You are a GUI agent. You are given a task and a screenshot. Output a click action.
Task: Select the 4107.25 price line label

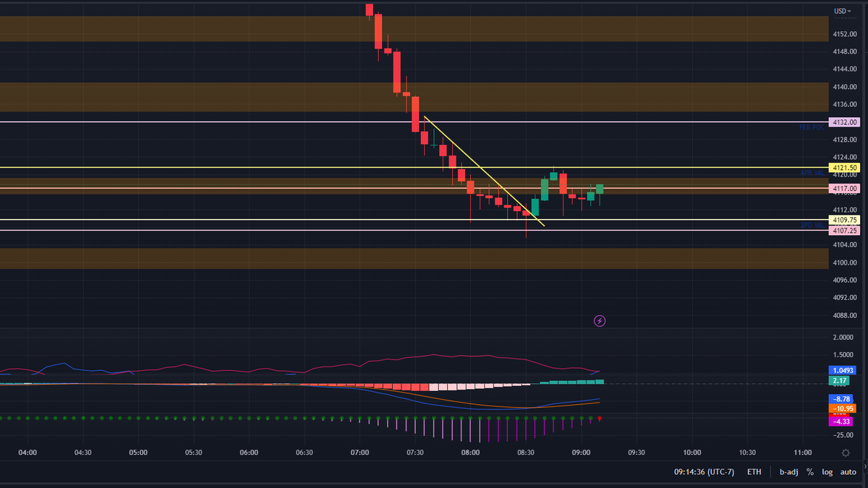click(x=845, y=231)
